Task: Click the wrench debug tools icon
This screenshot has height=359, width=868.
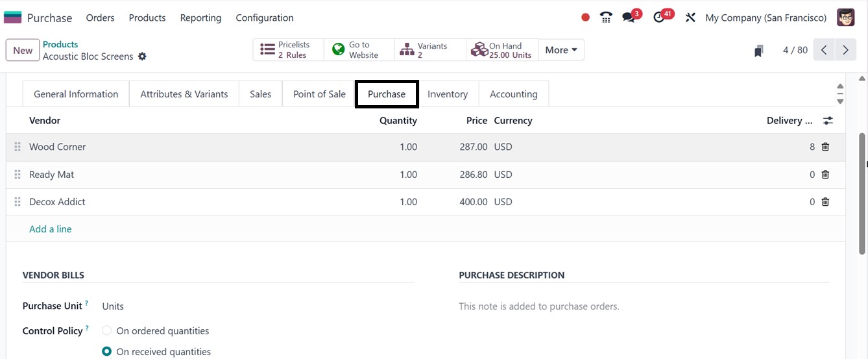Action: (x=690, y=18)
